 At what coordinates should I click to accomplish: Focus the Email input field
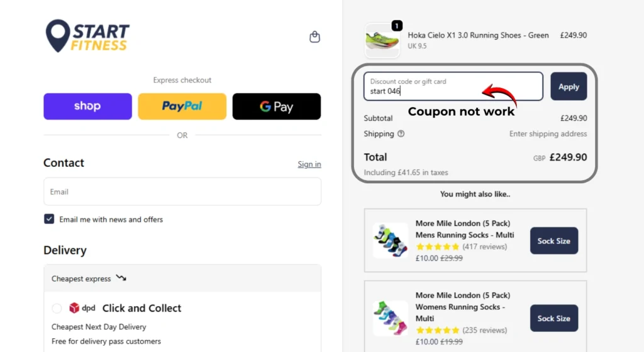(x=182, y=191)
